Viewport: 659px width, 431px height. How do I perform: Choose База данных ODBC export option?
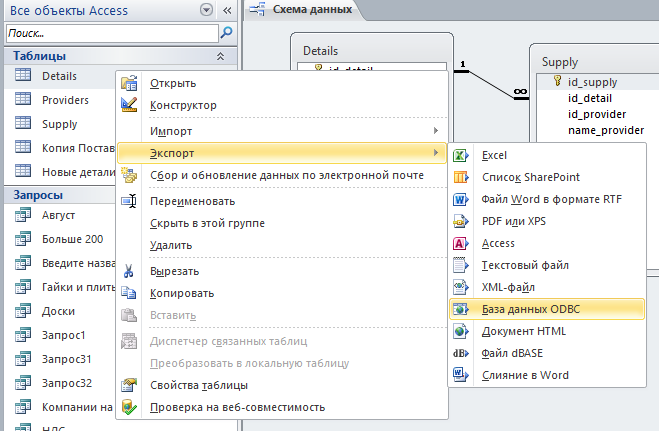click(547, 309)
